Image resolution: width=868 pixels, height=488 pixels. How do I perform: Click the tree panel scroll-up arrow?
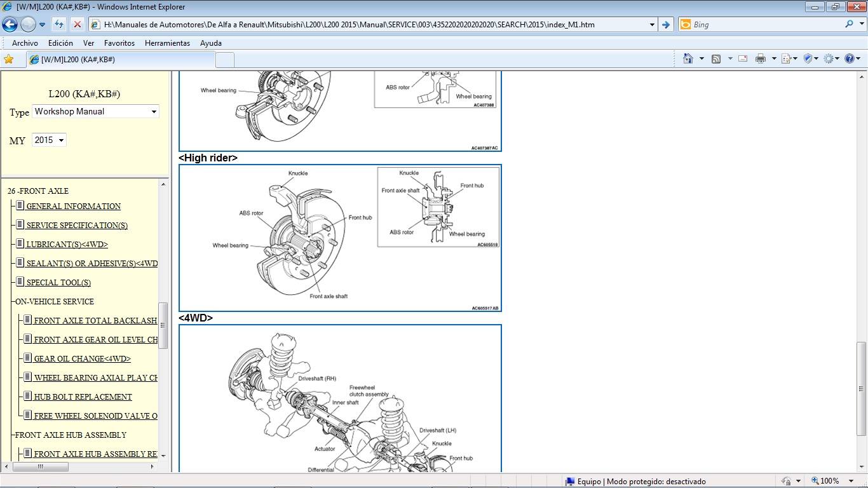coord(163,184)
